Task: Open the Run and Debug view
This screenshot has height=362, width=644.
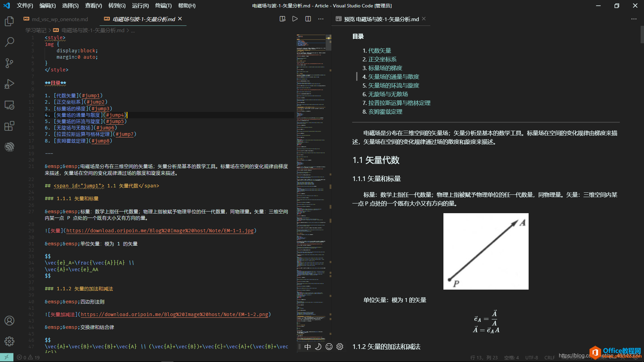Action: click(9, 84)
